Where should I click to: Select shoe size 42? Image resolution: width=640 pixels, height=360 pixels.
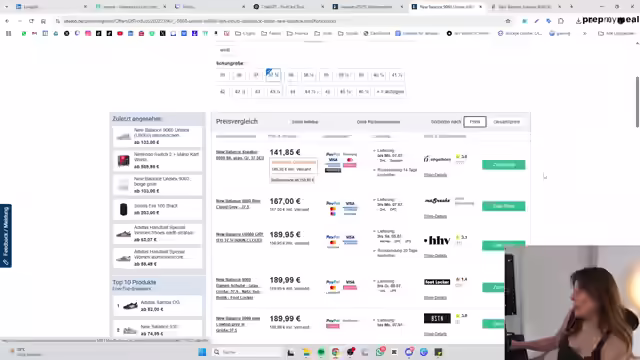point(222,91)
